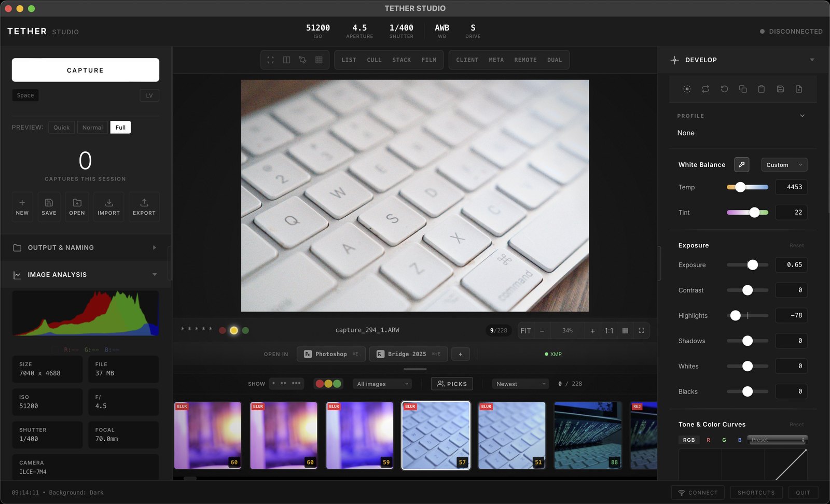Switch to the CULL view tab
The width and height of the screenshot is (830, 504).
(374, 60)
